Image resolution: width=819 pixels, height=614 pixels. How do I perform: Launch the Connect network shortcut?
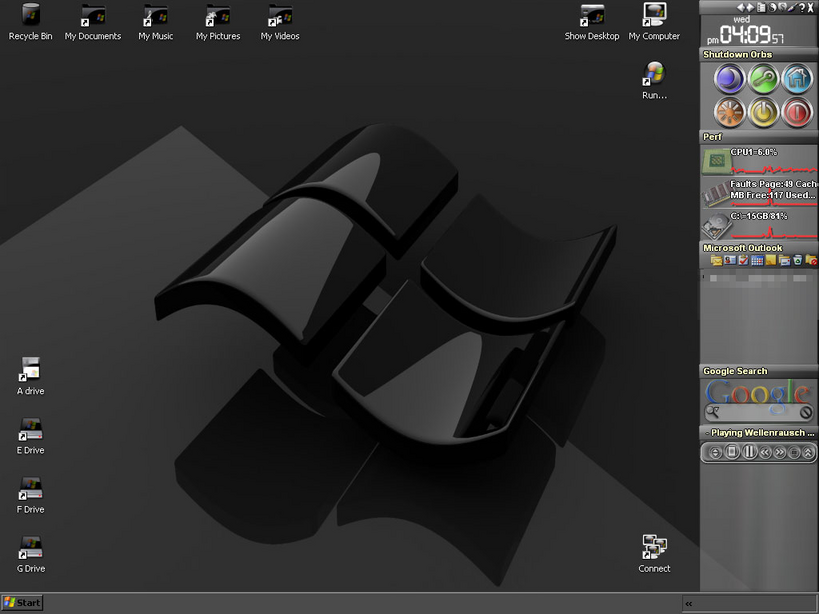pos(654,549)
